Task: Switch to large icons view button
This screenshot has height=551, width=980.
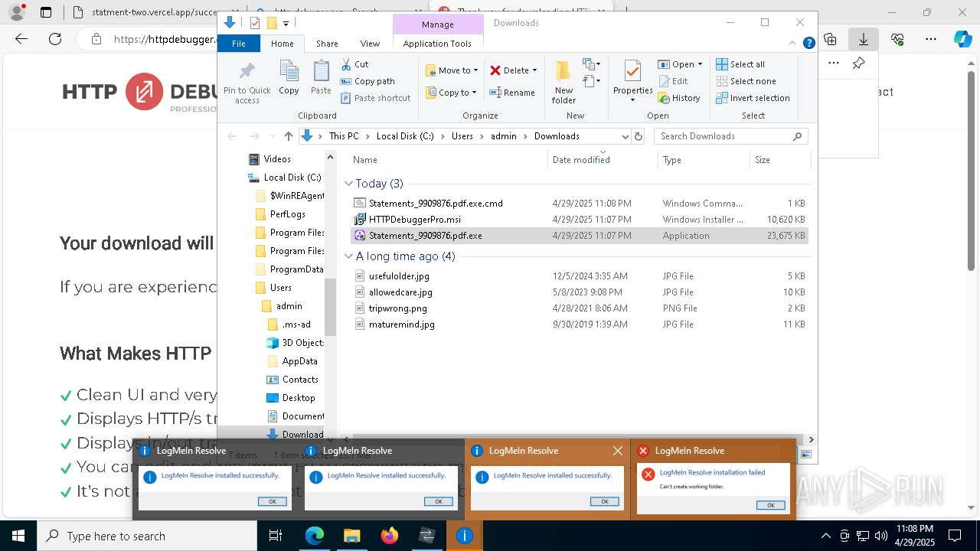Action: [805, 455]
